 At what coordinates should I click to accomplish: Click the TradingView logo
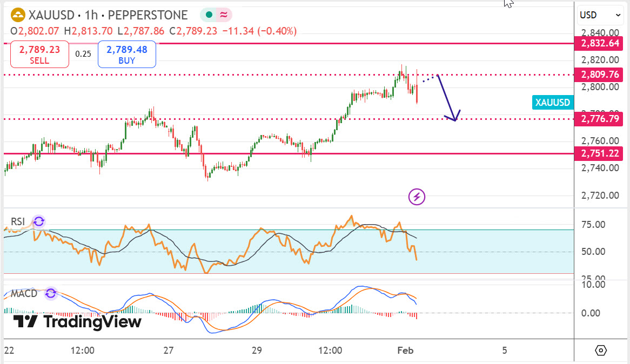click(77, 322)
